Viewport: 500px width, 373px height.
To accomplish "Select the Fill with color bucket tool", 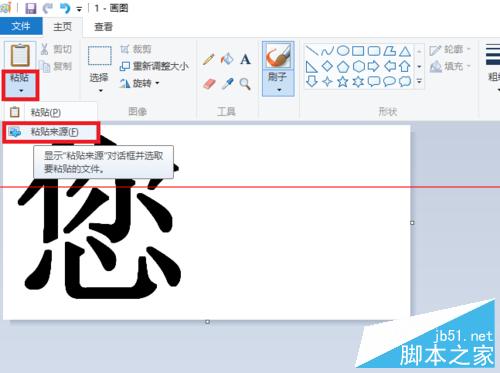I will (227, 59).
